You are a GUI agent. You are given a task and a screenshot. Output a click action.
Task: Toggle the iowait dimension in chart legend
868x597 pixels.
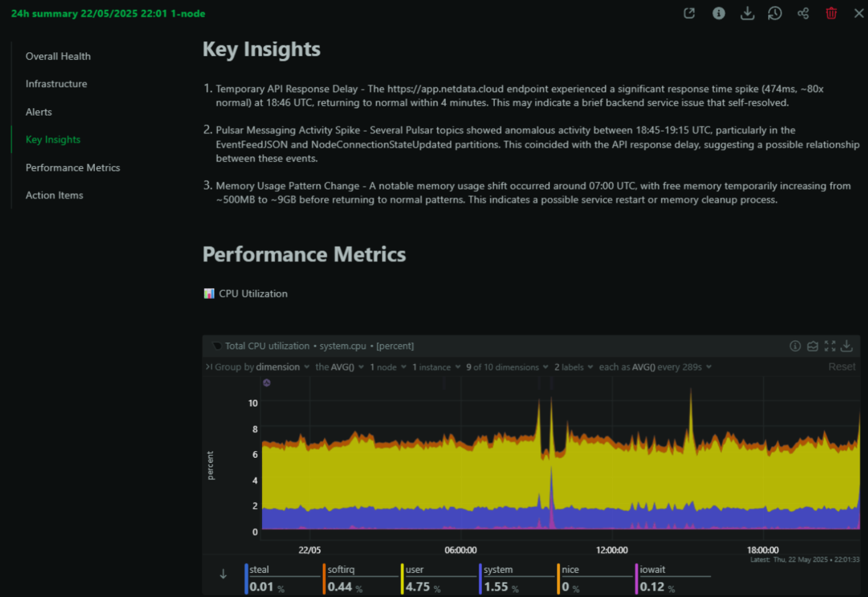coord(652,570)
